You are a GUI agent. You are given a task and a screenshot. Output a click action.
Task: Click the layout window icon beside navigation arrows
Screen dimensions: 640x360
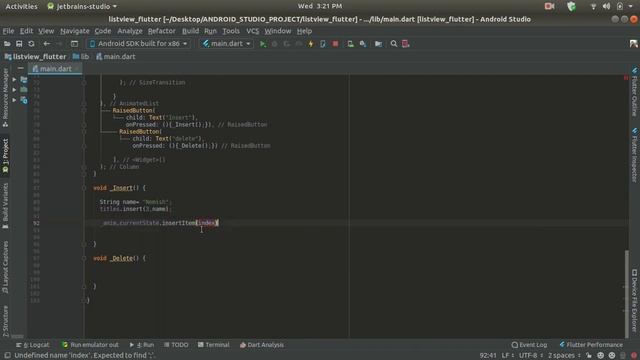point(74,44)
